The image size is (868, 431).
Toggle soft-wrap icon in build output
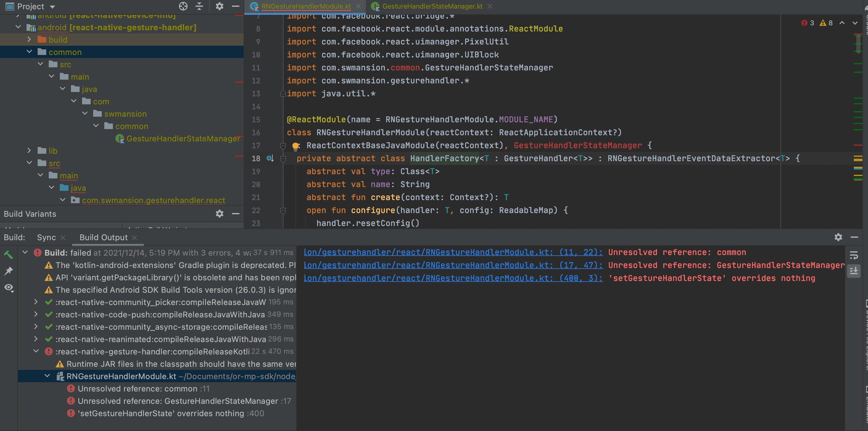point(854,255)
